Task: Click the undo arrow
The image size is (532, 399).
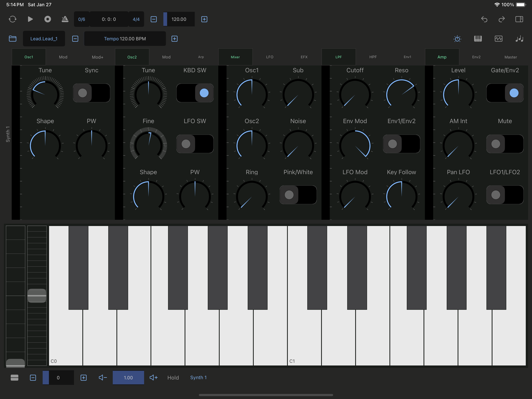Action: click(x=484, y=19)
